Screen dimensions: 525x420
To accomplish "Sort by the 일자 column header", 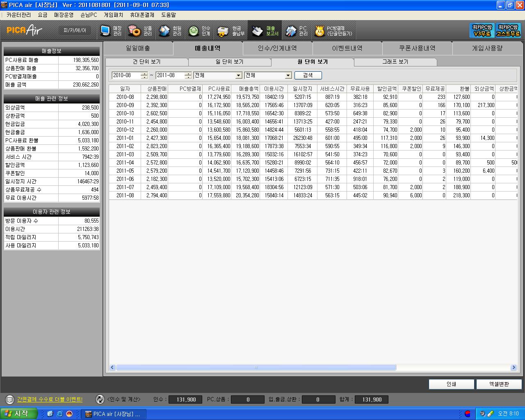I will [125, 89].
